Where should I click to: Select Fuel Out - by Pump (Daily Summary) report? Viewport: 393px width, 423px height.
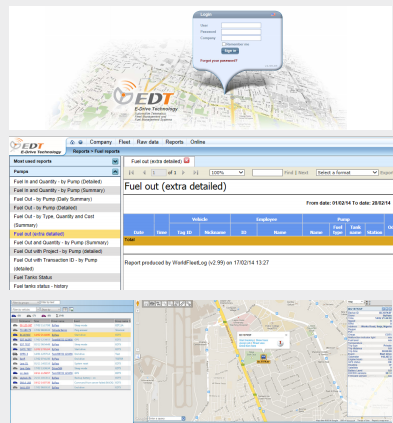click(x=53, y=199)
